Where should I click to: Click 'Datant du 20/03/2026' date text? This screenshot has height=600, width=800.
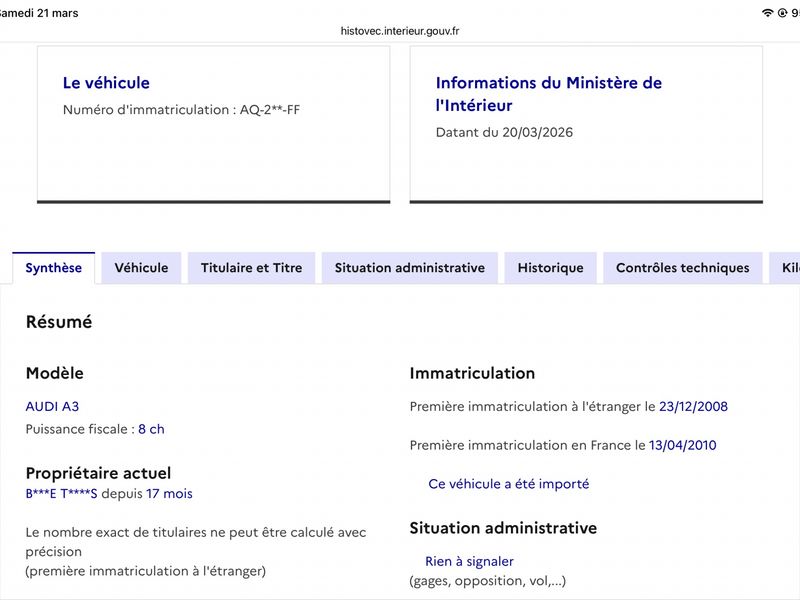(x=504, y=132)
